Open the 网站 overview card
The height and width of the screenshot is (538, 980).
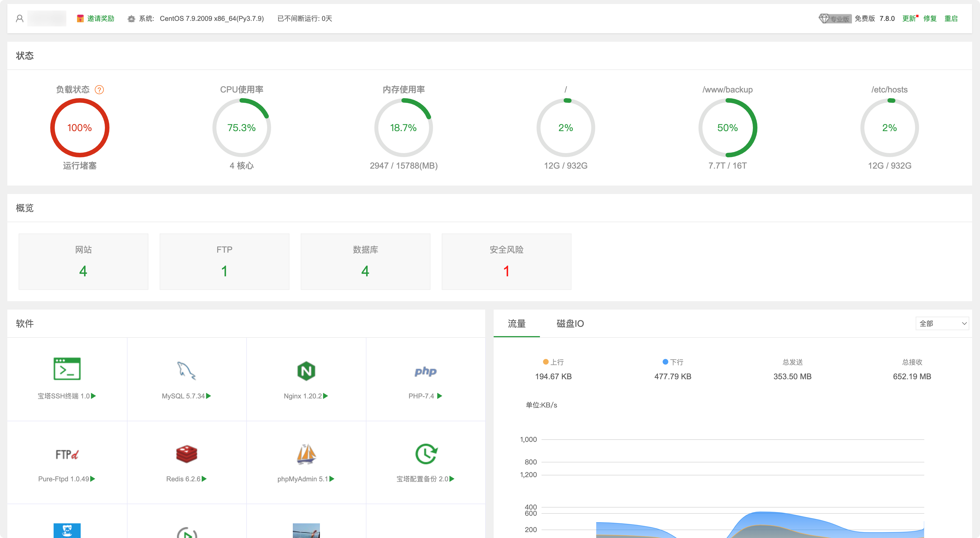[x=83, y=262]
